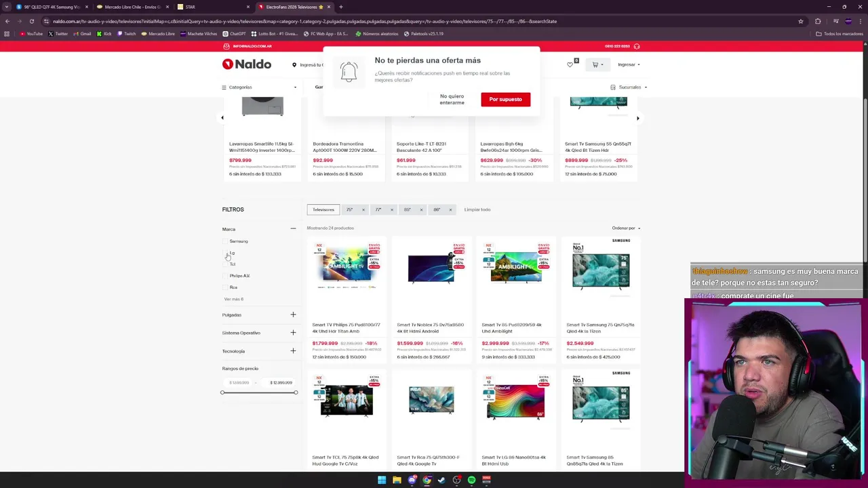This screenshot has height=488, width=868.
Task: Open Windows Start menu
Action: 382,480
